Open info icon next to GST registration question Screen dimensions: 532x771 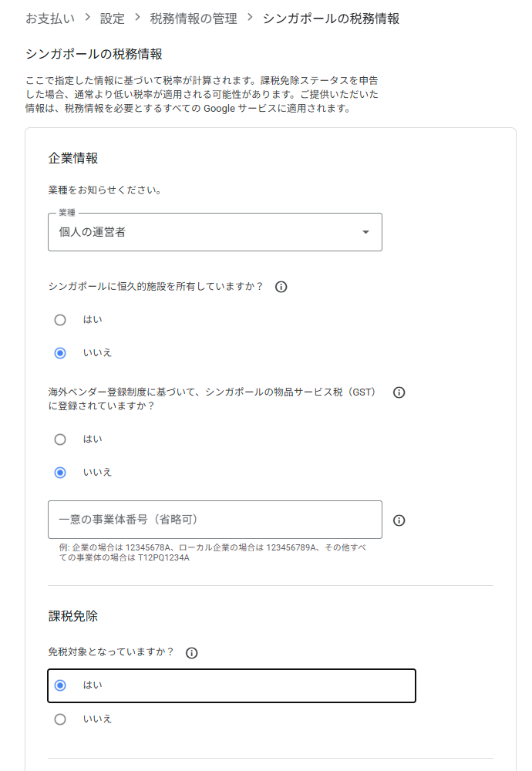(399, 392)
